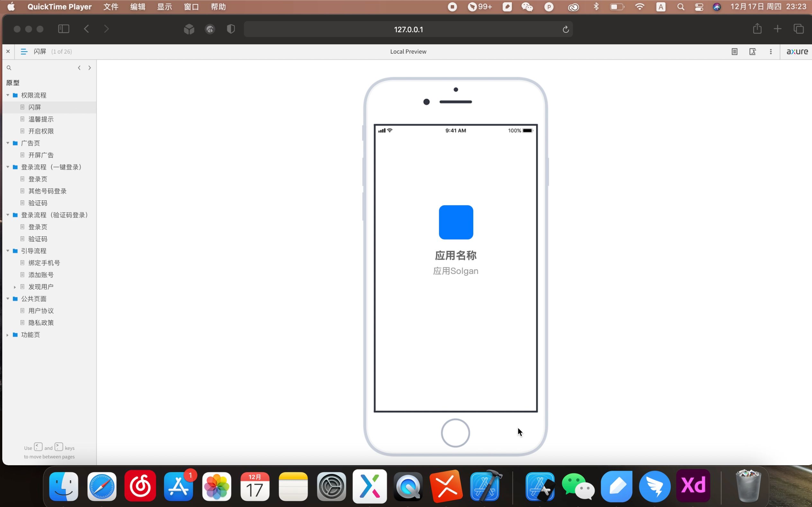This screenshot has height=507, width=812.
Task: Click the Axure logo
Action: tap(797, 51)
